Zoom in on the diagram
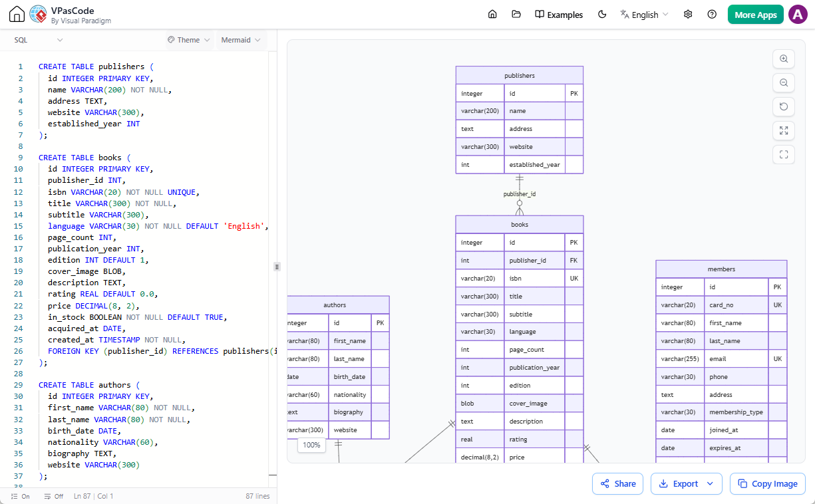 pyautogui.click(x=784, y=59)
